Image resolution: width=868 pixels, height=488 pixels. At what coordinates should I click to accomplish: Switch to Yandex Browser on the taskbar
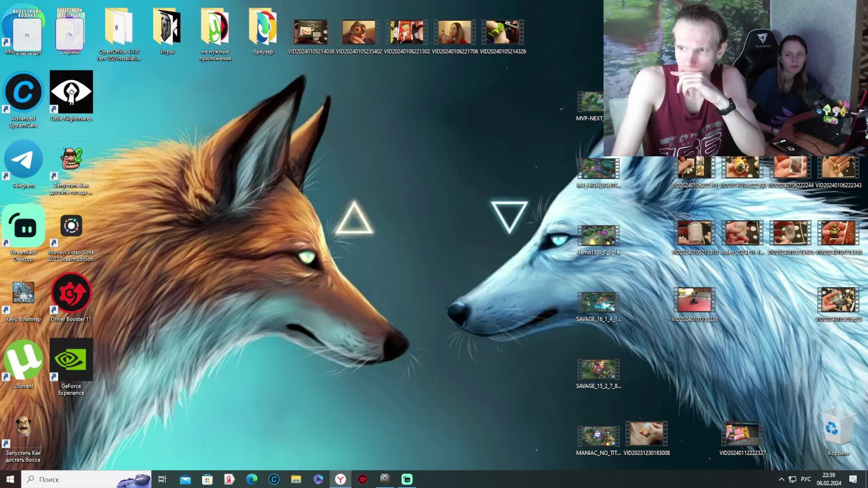[x=340, y=479]
